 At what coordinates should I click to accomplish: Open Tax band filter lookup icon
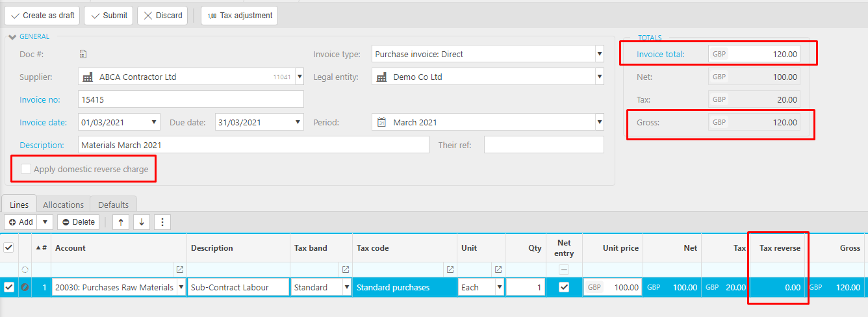pyautogui.click(x=346, y=270)
